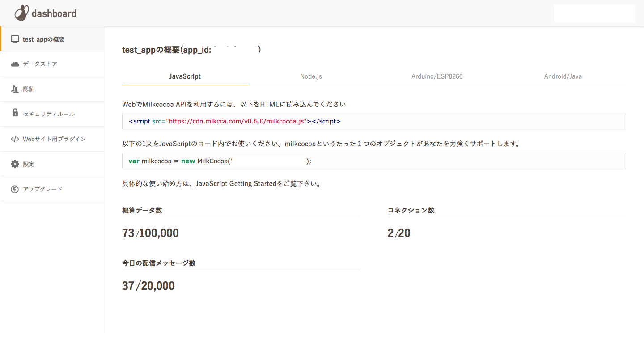This screenshot has width=644, height=352.
Task: Open the 設定 sidebar item
Action: point(52,164)
